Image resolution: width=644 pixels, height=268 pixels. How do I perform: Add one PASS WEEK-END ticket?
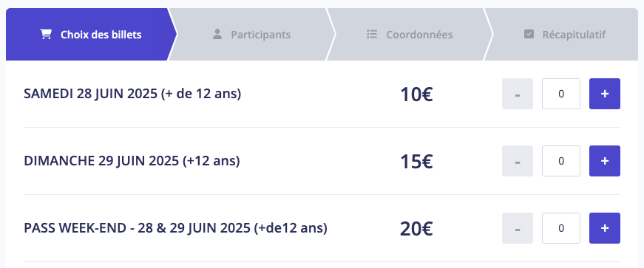click(605, 228)
